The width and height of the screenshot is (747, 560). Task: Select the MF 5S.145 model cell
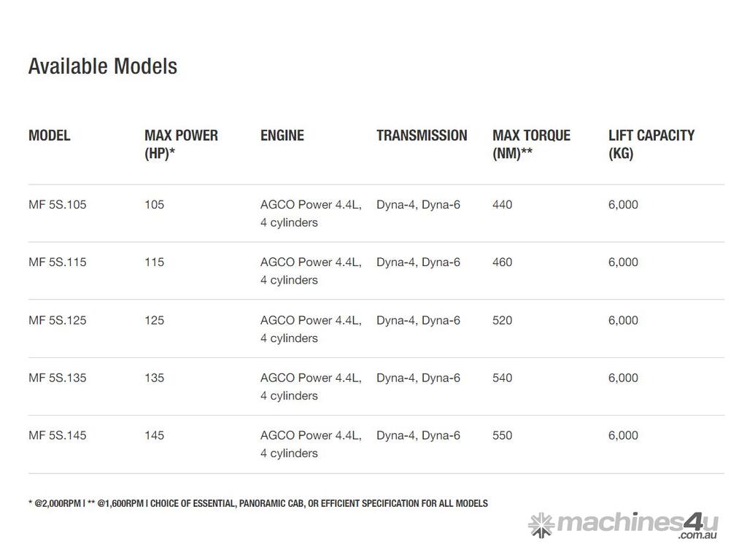point(58,435)
